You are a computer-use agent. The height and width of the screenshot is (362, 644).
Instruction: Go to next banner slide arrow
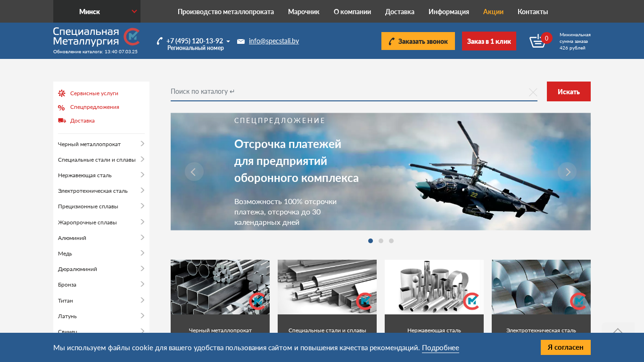pyautogui.click(x=567, y=172)
